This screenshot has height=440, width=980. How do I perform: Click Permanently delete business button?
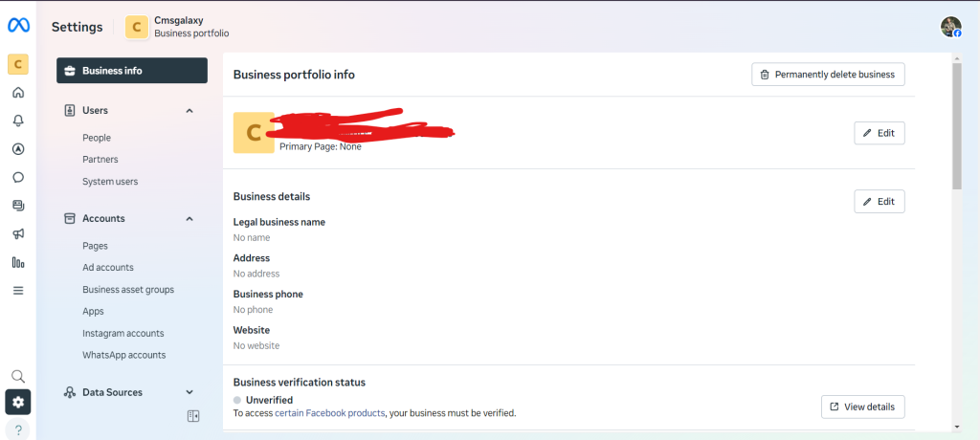pyautogui.click(x=828, y=75)
